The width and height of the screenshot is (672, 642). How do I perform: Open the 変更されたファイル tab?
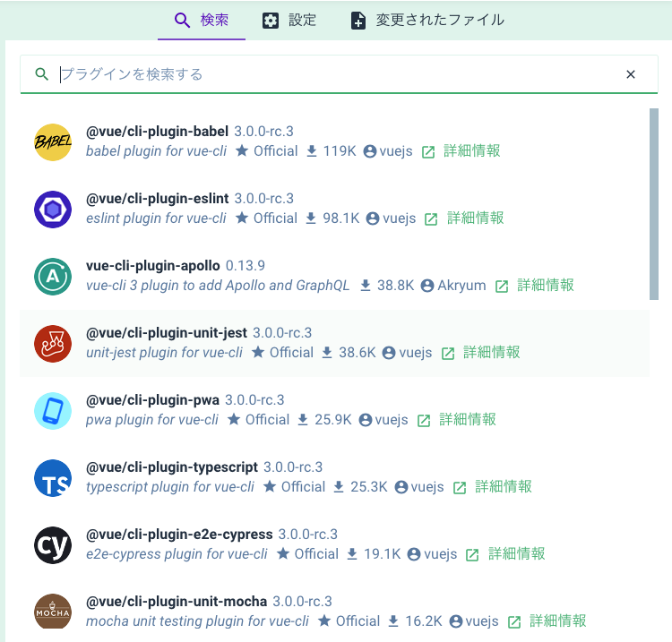[x=427, y=20]
